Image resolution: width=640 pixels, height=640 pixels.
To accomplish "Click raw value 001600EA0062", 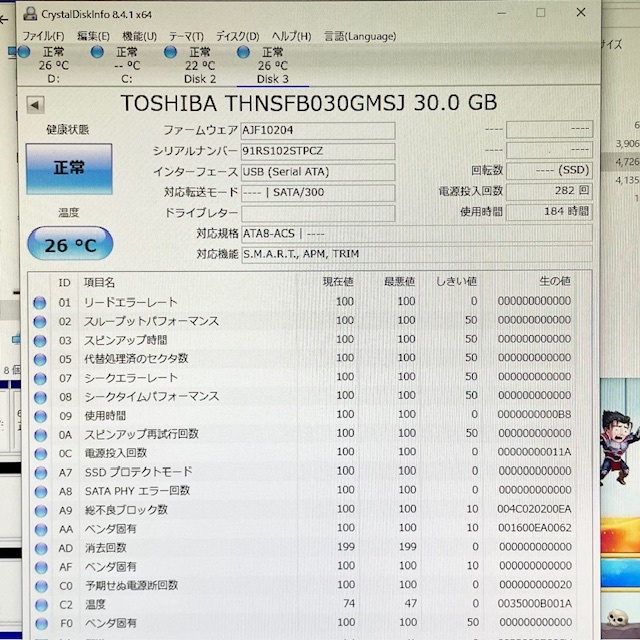I will tap(535, 528).
